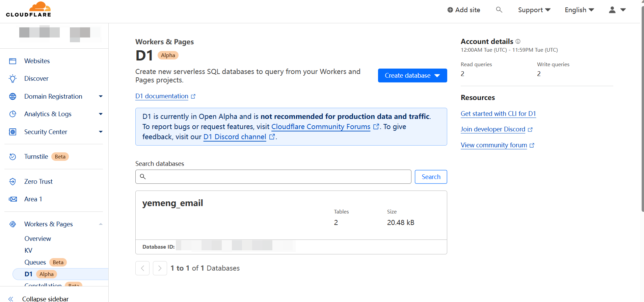The width and height of the screenshot is (644, 302).
Task: Expand the Analytics & Logs submenu arrow
Action: (x=101, y=114)
